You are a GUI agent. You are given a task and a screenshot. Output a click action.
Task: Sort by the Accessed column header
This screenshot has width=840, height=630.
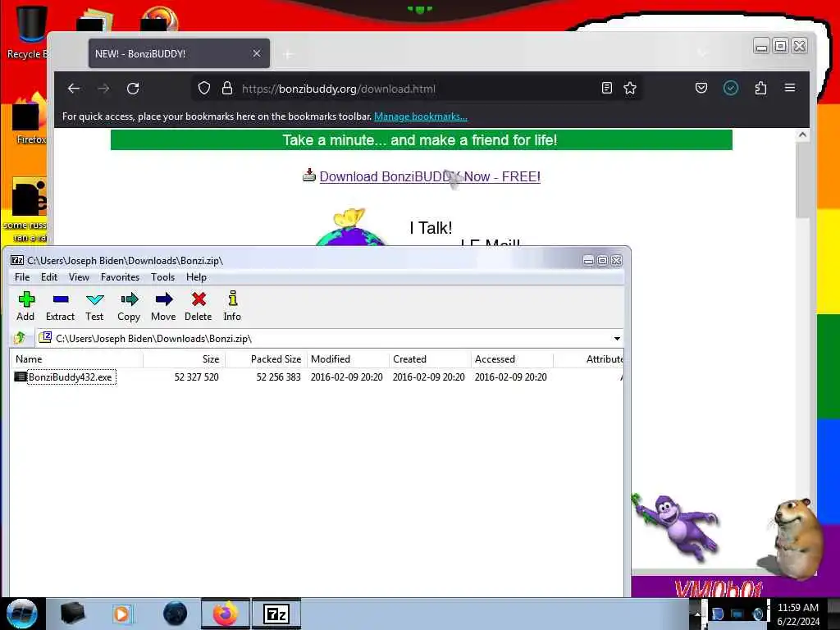pos(512,359)
